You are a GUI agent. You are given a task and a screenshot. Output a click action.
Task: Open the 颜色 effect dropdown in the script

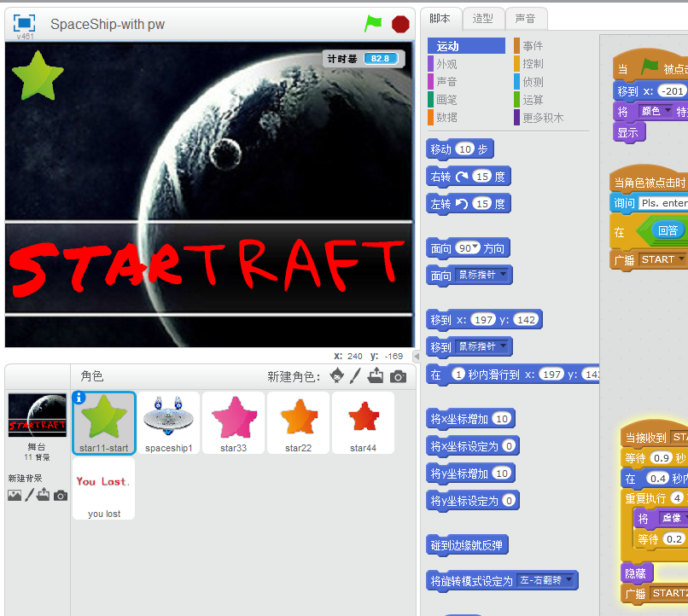[655, 112]
